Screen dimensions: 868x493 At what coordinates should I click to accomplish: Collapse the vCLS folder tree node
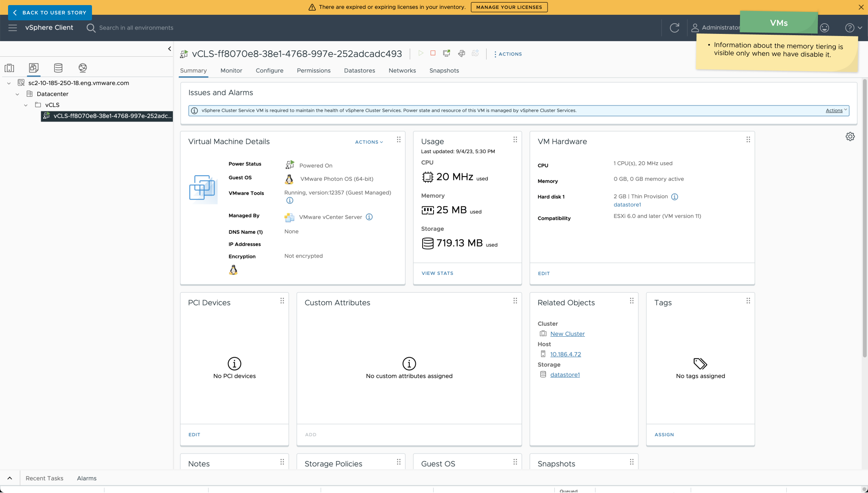click(26, 105)
